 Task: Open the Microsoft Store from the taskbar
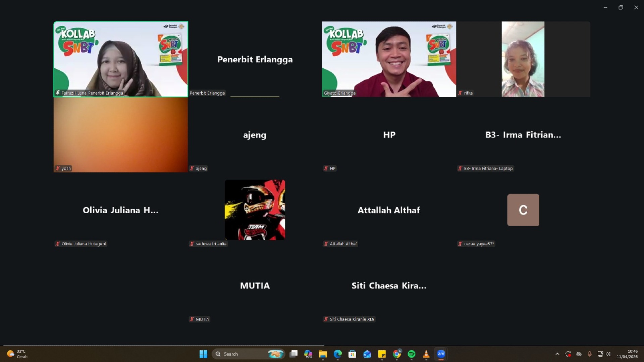353,354
